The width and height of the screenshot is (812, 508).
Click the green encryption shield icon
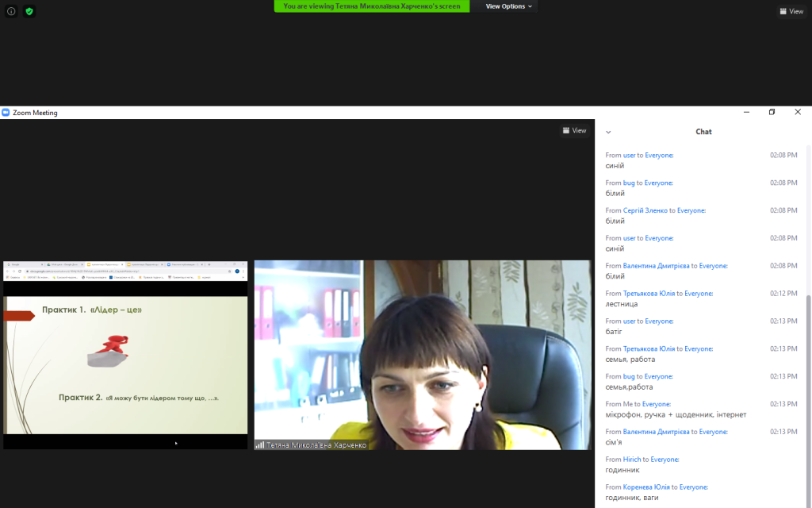tap(29, 11)
